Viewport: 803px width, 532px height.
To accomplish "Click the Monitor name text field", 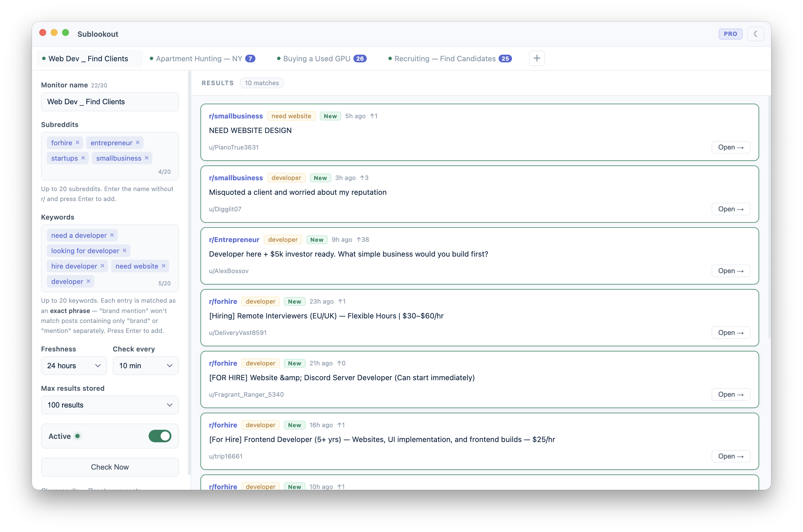I will pos(110,101).
